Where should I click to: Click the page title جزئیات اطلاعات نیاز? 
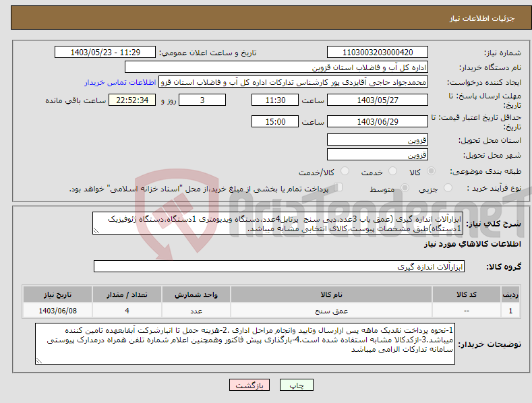pos(482,18)
